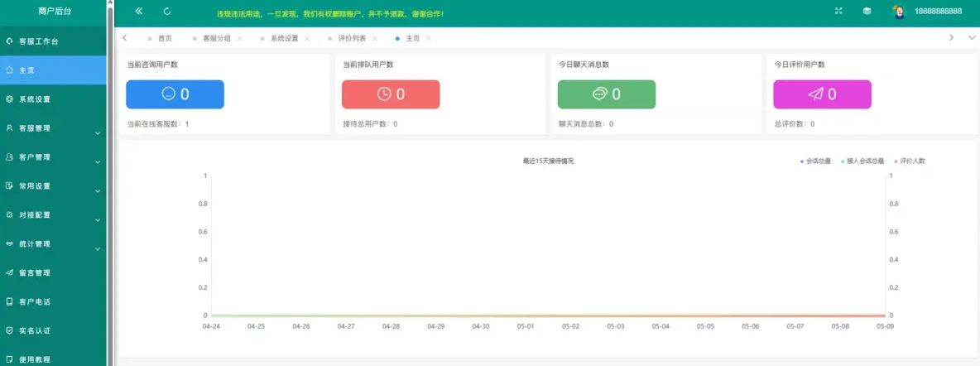Image resolution: width=980 pixels, height=366 pixels.
Task: Click the green 今日聊天消息数 card button
Action: (x=606, y=94)
